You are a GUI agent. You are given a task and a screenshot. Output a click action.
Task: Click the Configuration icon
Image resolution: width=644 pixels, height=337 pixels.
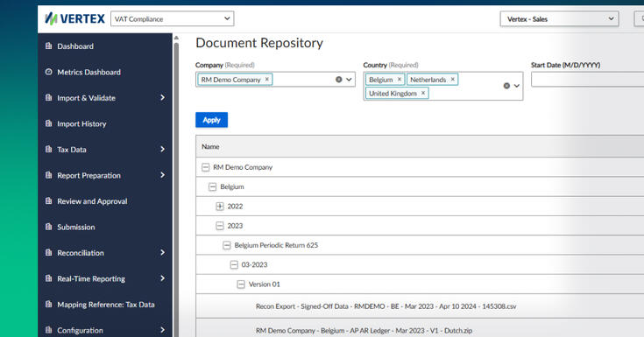[x=49, y=330]
